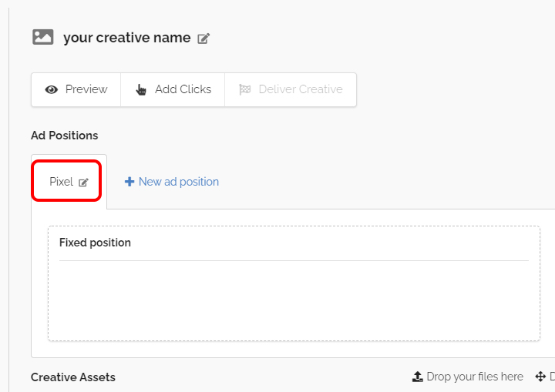This screenshot has width=555, height=392.
Task: Click the blue plus icon for new position
Action: pyautogui.click(x=129, y=182)
